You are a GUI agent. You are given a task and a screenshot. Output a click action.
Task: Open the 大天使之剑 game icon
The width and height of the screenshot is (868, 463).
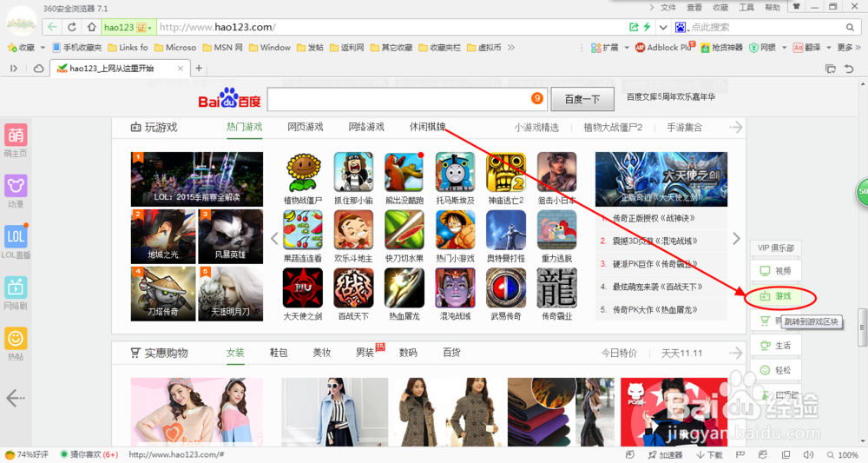(x=303, y=288)
